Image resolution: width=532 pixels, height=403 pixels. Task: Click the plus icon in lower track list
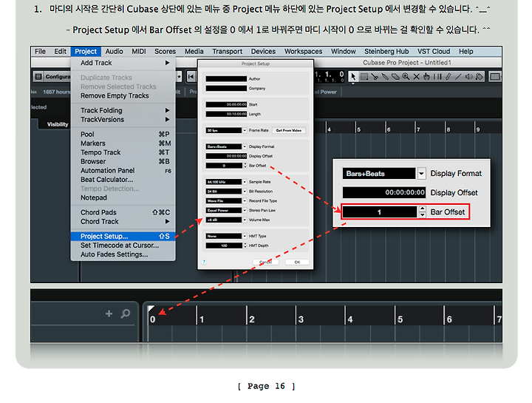pyautogui.click(x=109, y=314)
